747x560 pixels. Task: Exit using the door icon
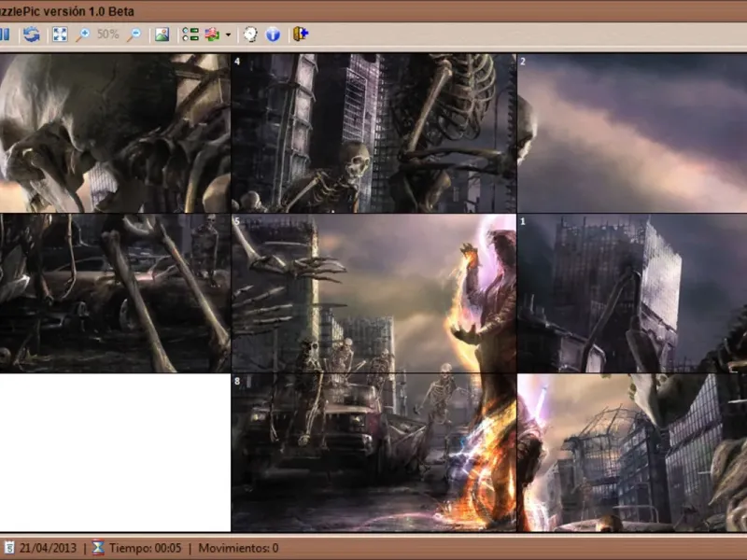pos(301,35)
